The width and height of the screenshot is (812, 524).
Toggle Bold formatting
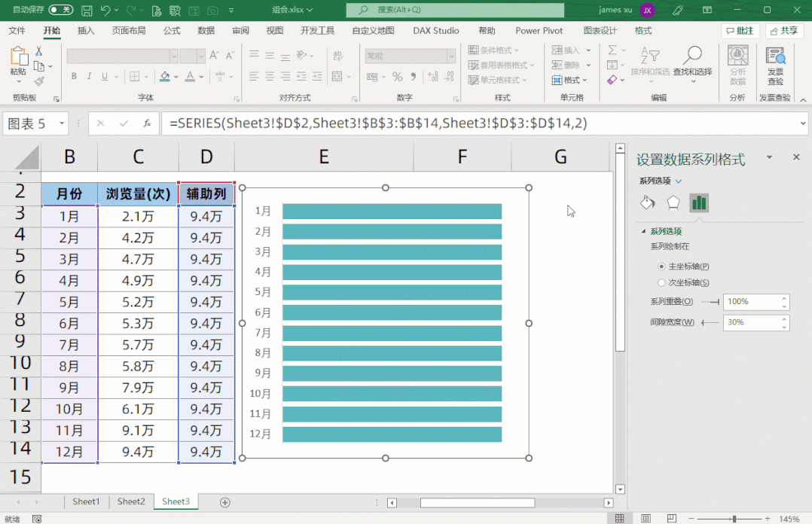click(74, 77)
